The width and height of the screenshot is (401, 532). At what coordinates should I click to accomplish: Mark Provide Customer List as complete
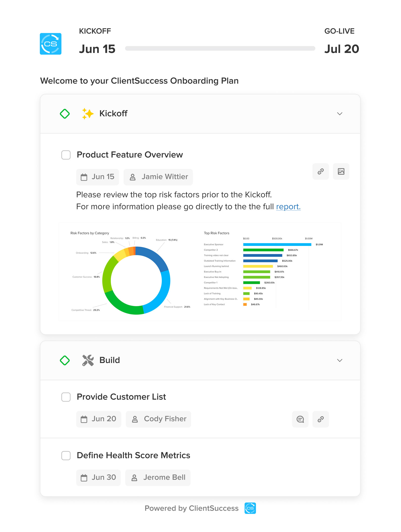tap(66, 397)
